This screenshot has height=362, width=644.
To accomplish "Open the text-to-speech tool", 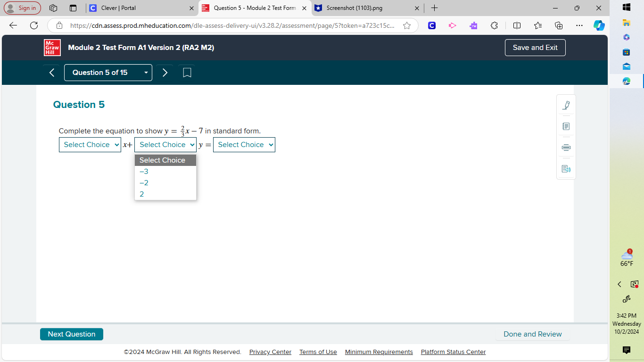I will (x=566, y=169).
